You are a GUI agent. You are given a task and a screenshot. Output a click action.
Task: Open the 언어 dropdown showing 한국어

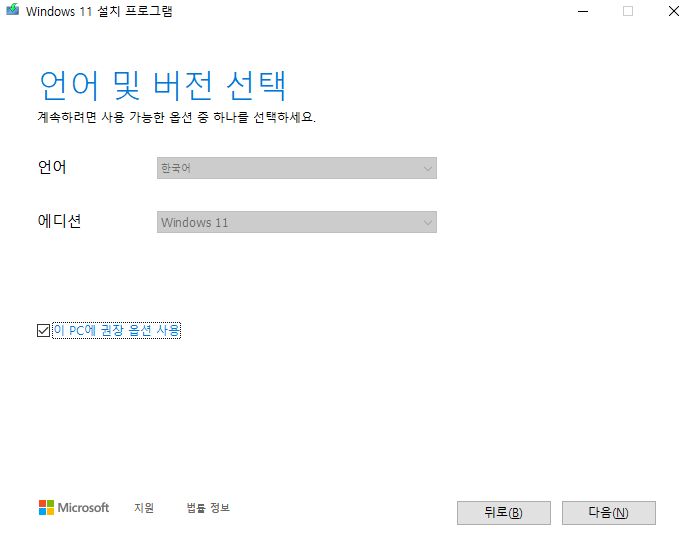point(297,168)
